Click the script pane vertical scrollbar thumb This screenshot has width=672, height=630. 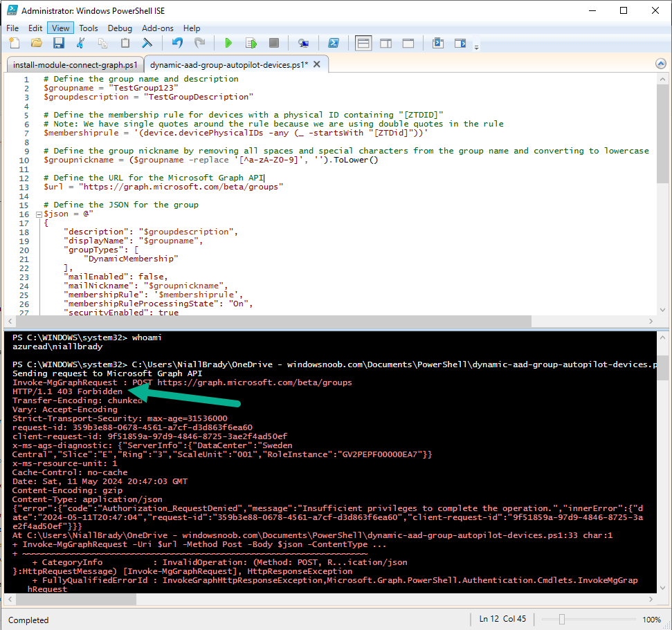662,133
